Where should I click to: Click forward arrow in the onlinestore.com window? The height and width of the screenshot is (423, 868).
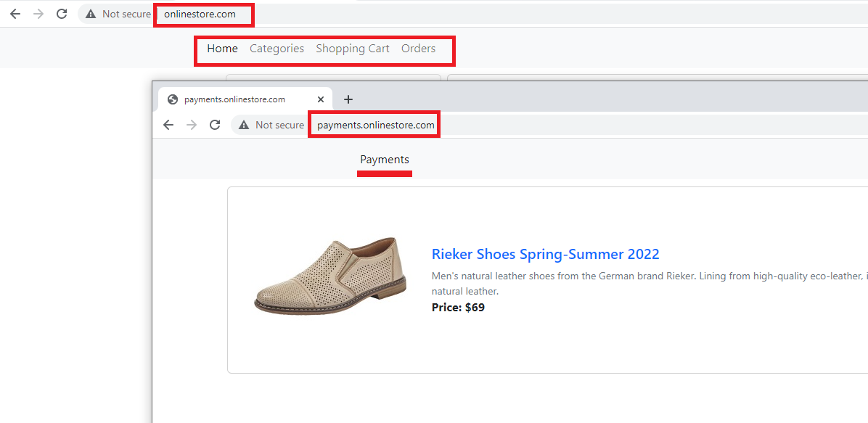[38, 14]
